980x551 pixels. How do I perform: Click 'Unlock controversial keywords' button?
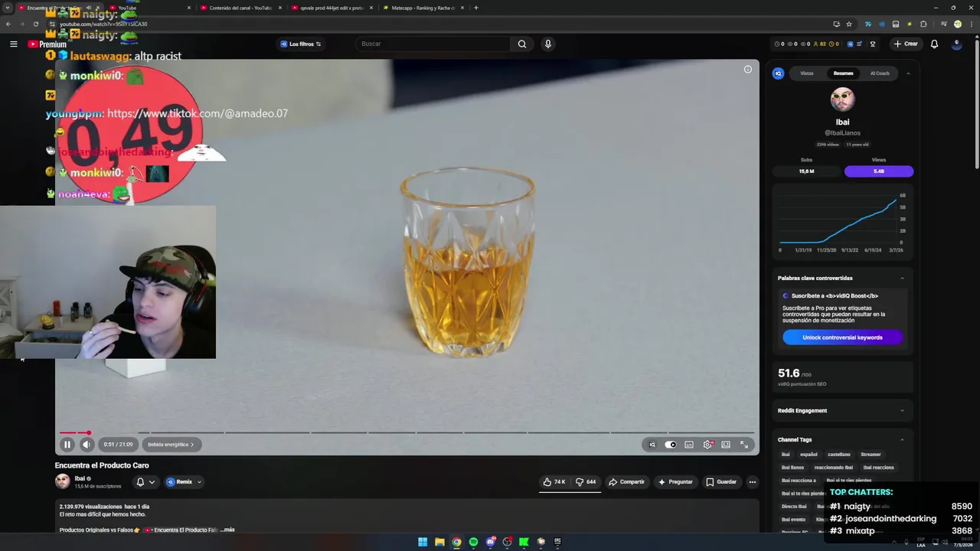pyautogui.click(x=842, y=337)
